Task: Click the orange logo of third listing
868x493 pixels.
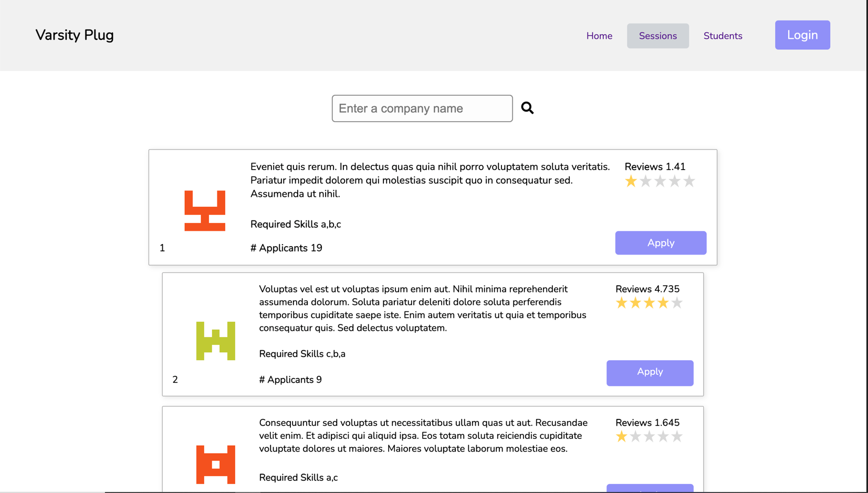Action: (x=215, y=465)
